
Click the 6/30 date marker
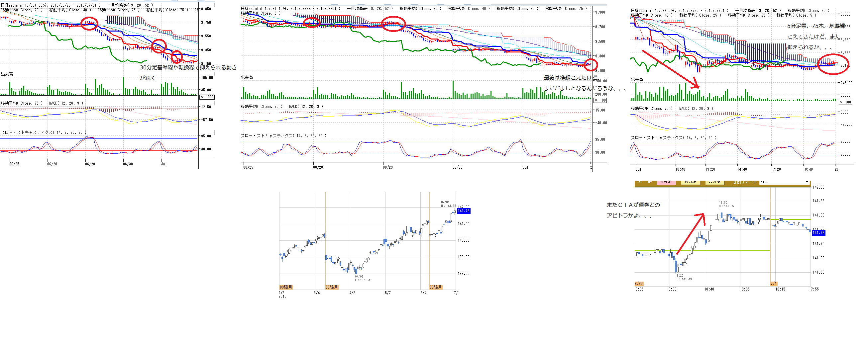coord(638,284)
